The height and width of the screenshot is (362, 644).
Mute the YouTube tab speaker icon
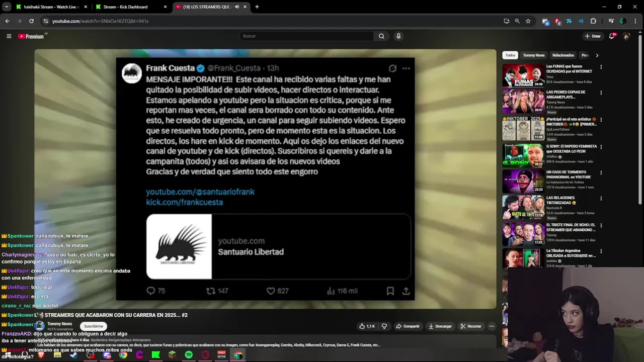pos(237,7)
